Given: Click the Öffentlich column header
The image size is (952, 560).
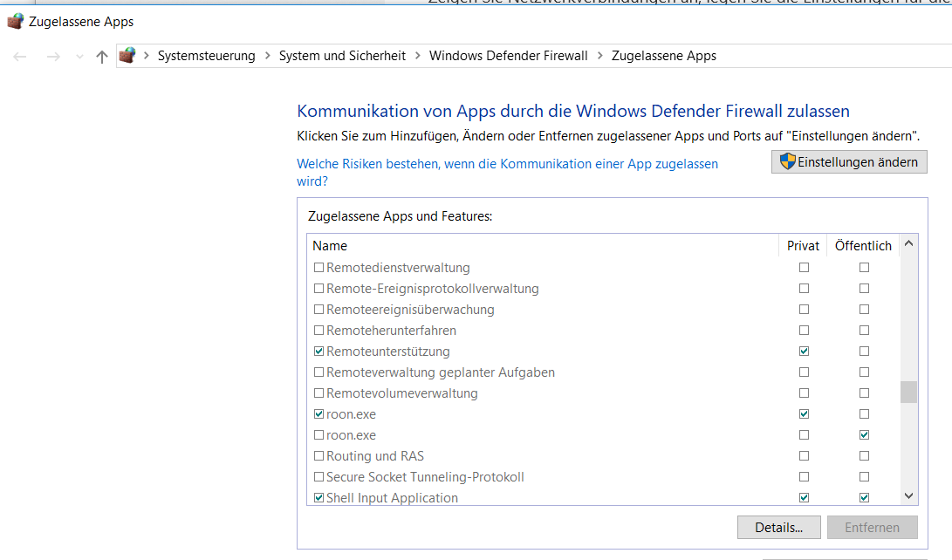Looking at the screenshot, I should coord(863,246).
